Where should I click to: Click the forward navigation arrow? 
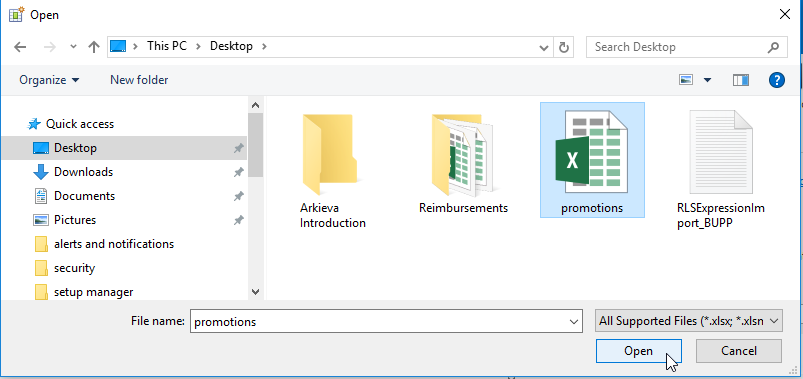point(50,47)
